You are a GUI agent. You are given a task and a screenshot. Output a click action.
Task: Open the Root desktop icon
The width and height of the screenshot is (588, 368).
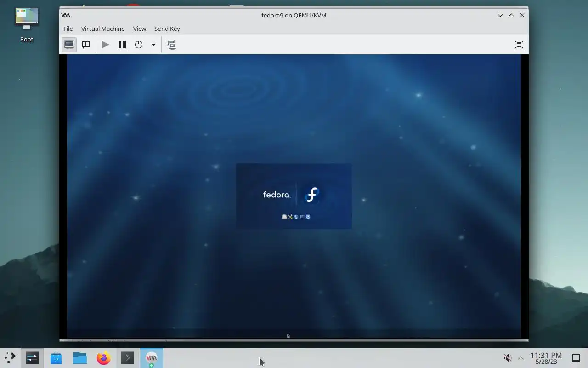tap(27, 25)
